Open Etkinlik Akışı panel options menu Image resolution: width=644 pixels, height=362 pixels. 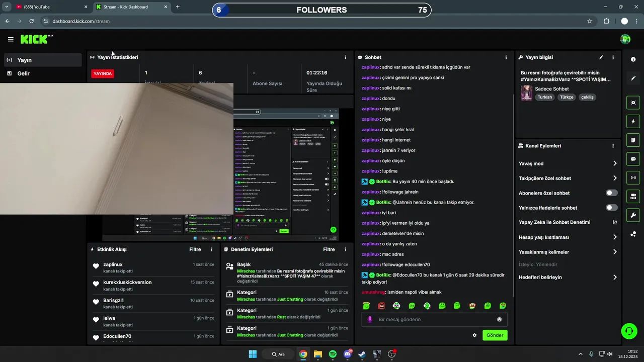211,249
